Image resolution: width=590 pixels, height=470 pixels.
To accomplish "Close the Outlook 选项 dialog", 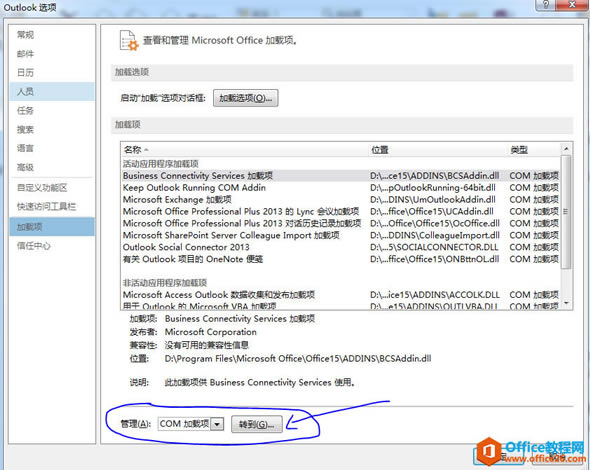I will point(571,5).
